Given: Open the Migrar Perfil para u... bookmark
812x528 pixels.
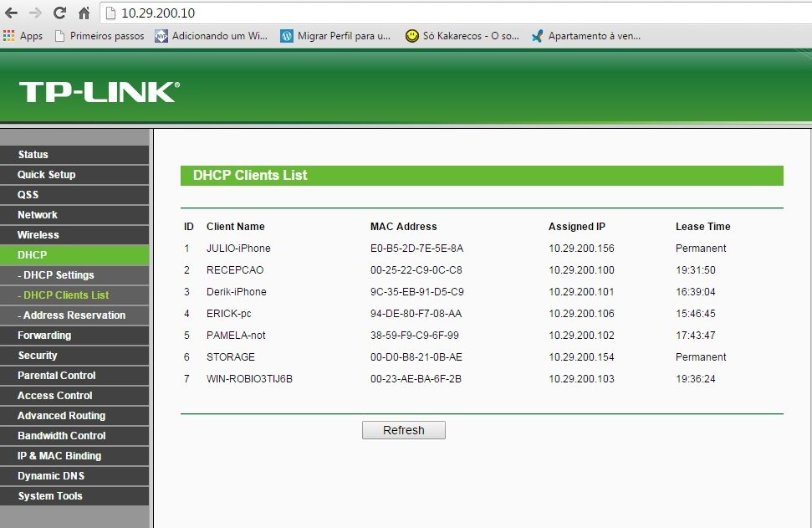Looking at the screenshot, I should point(335,36).
